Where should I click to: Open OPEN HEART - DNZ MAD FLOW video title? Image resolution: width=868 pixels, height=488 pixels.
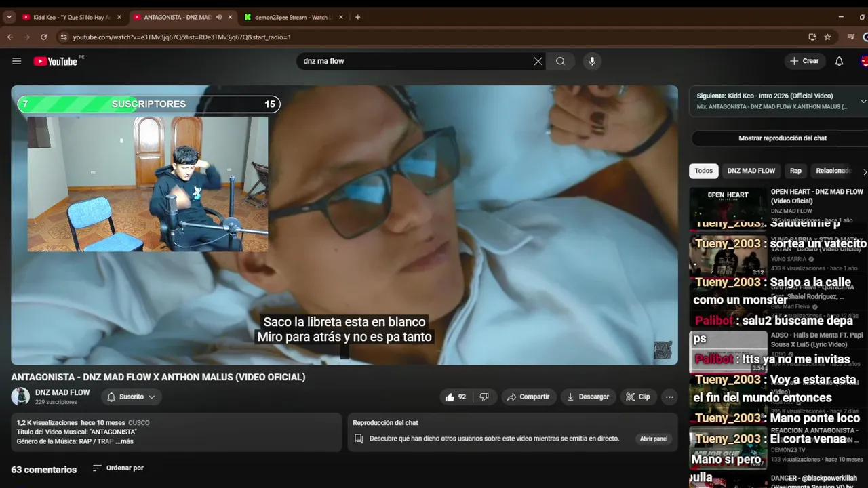pos(817,196)
